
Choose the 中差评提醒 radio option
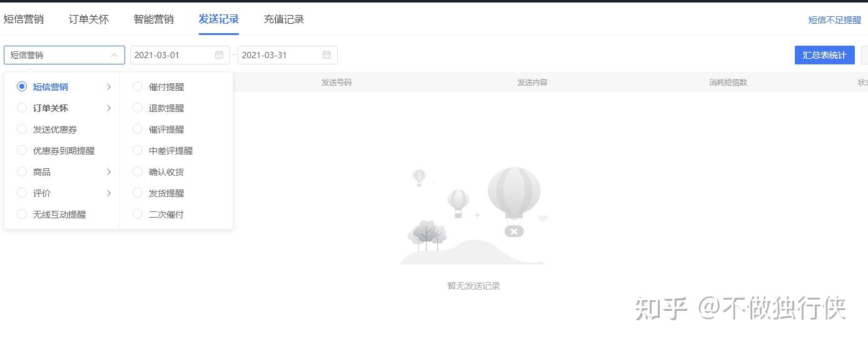pos(138,151)
